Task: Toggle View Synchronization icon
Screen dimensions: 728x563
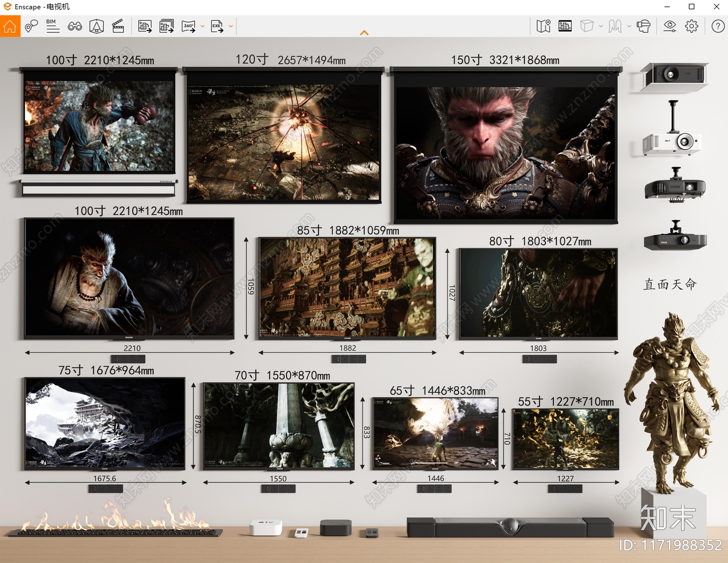Action: click(x=96, y=26)
